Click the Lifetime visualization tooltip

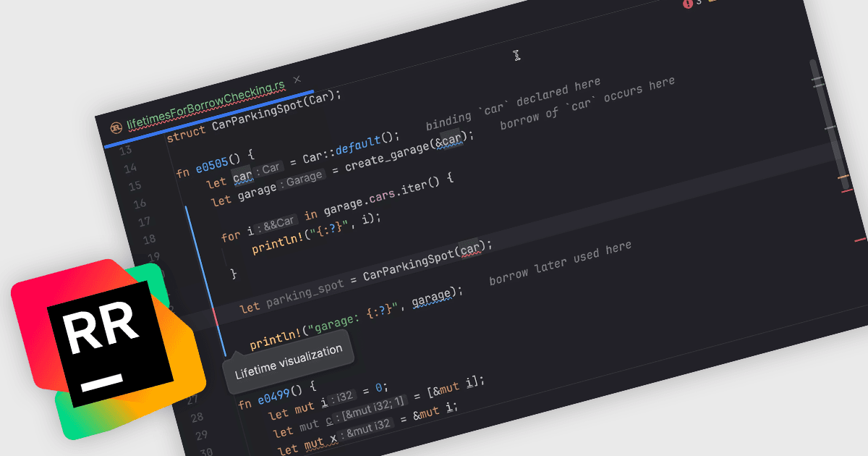tap(288, 363)
